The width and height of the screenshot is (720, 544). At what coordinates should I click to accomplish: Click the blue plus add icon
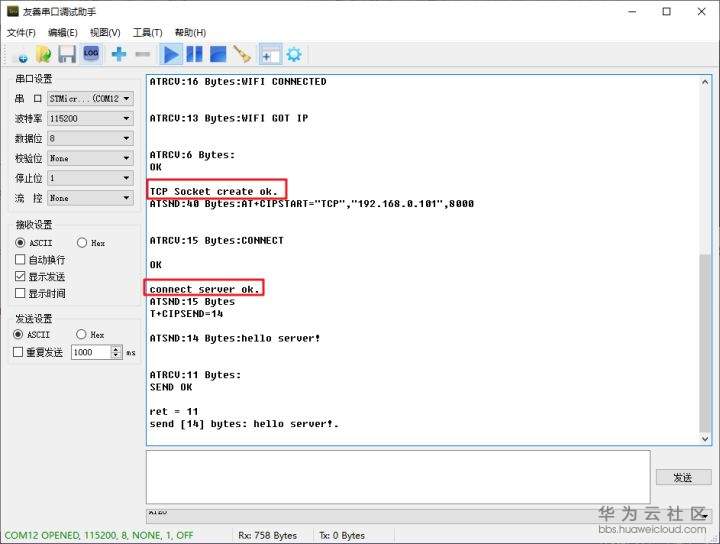[119, 54]
